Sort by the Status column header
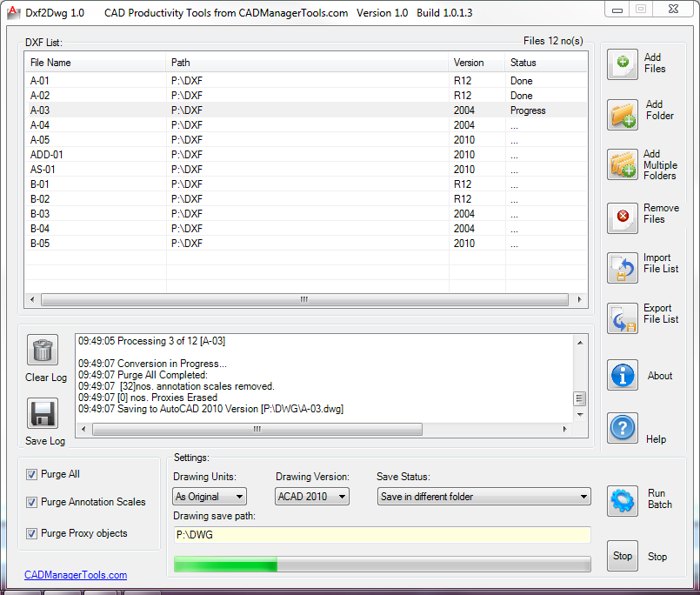Viewport: 700px width, 595px height. (x=546, y=63)
